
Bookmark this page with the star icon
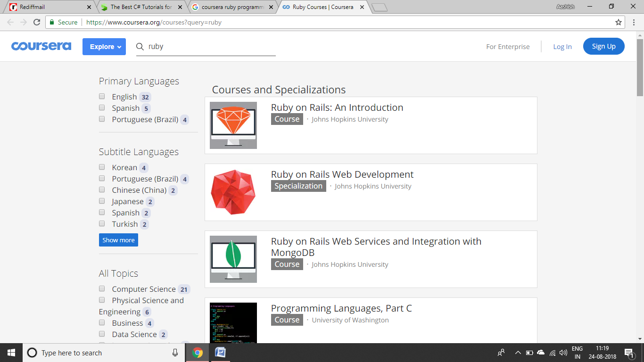pyautogui.click(x=619, y=22)
